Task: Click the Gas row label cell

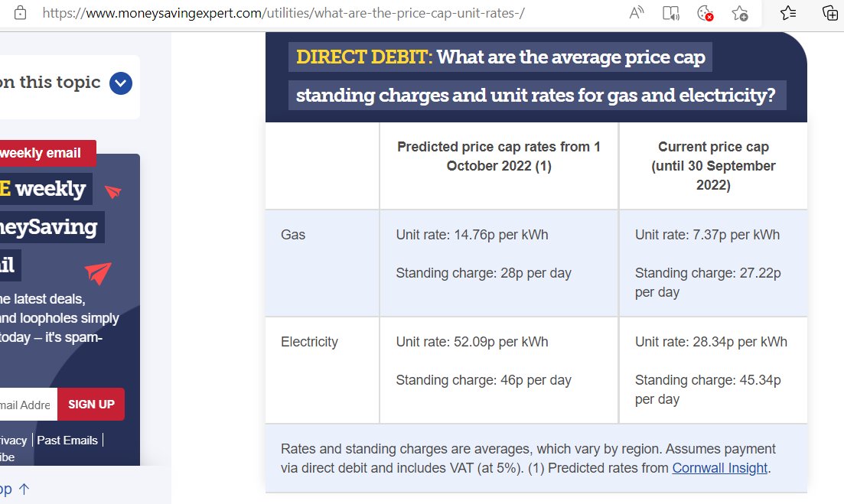Action: 322,263
